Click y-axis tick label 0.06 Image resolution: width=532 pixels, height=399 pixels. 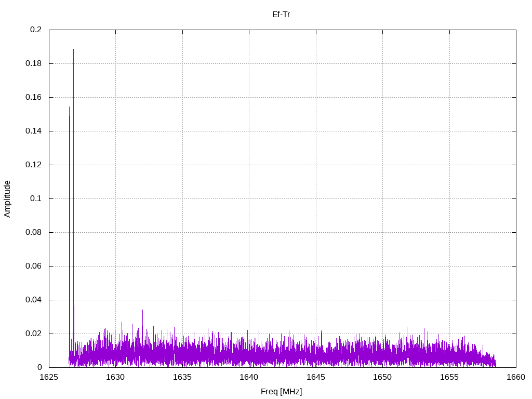34,266
